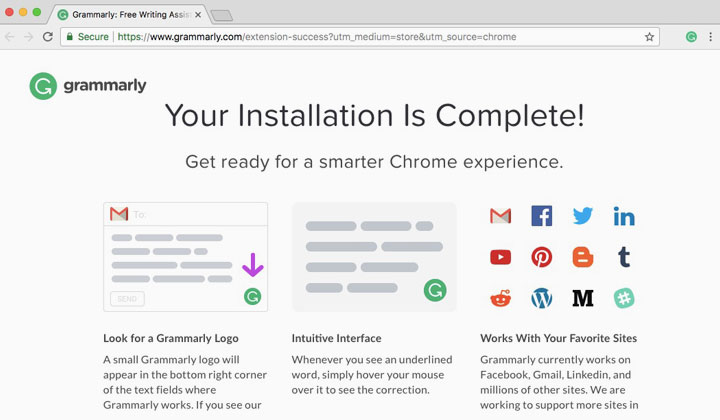The width and height of the screenshot is (720, 420).
Task: Click the Facebook icon
Action: tap(541, 216)
